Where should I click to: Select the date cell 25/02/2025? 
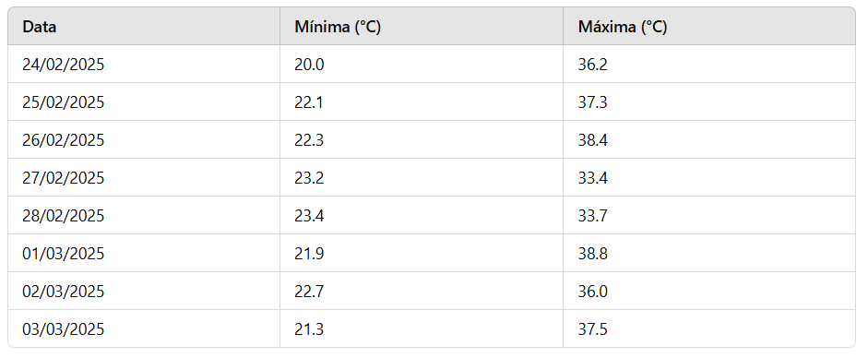(63, 102)
